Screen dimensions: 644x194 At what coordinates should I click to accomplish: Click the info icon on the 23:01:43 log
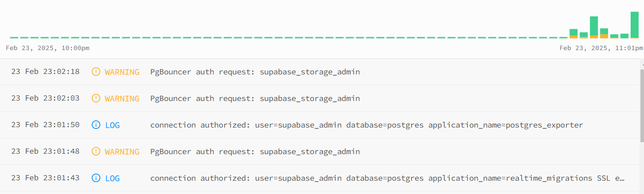coord(96,178)
